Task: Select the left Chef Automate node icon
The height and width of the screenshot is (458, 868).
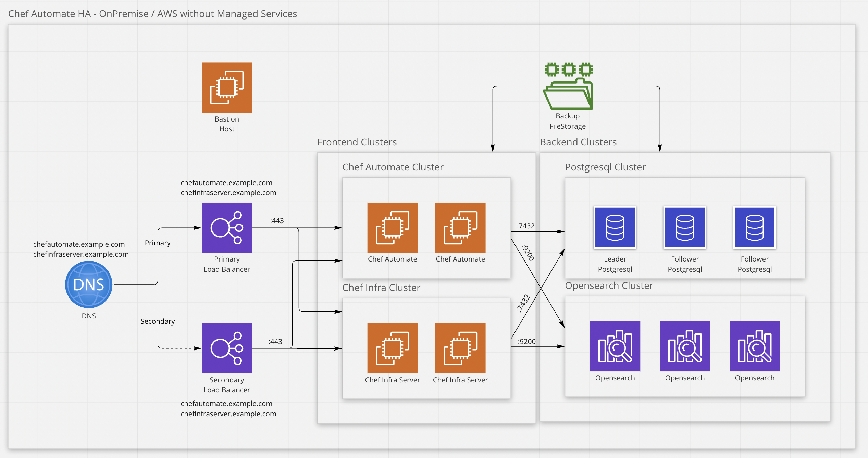Action: pos(393,228)
